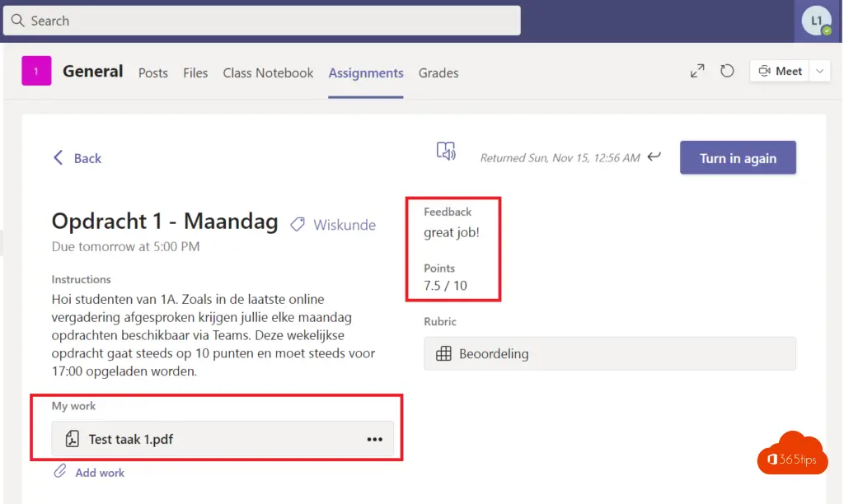Open Test taak 1.pdf attachment
844x504 pixels.
pyautogui.click(x=223, y=439)
